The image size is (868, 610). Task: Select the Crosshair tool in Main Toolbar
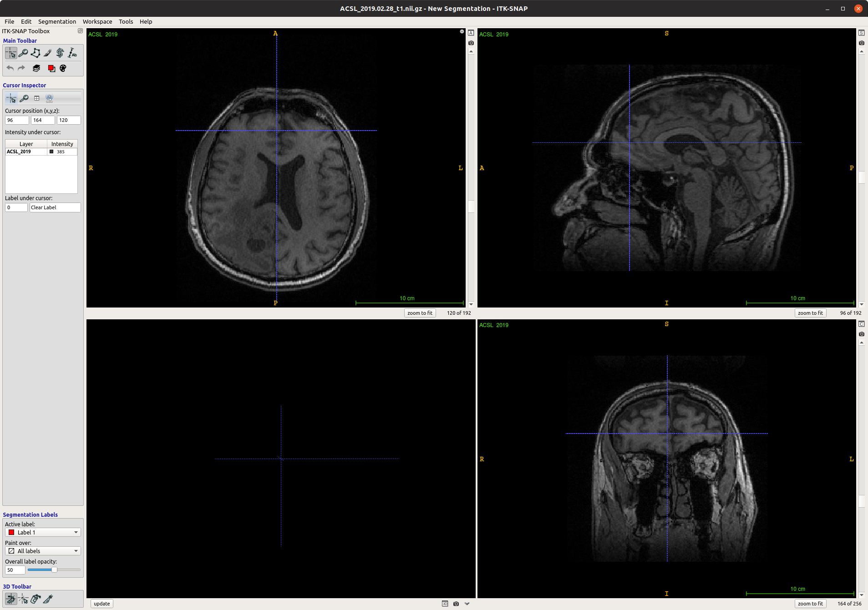tap(11, 53)
